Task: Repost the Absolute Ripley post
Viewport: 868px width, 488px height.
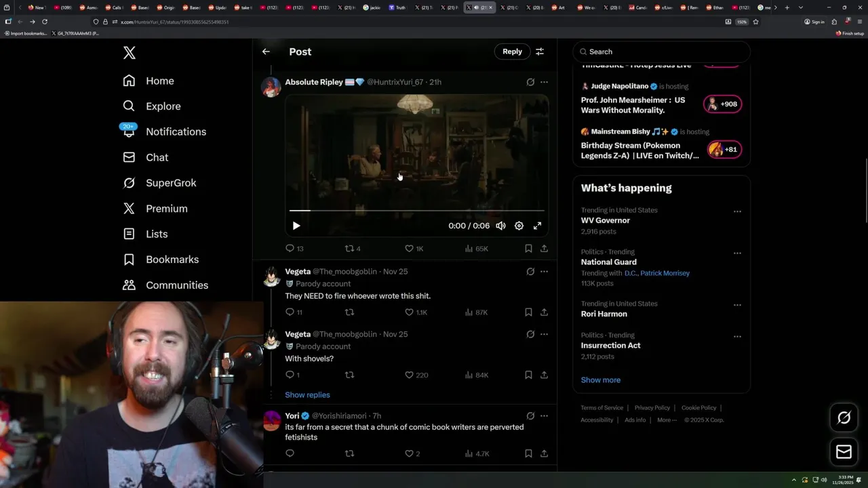Action: pyautogui.click(x=353, y=249)
